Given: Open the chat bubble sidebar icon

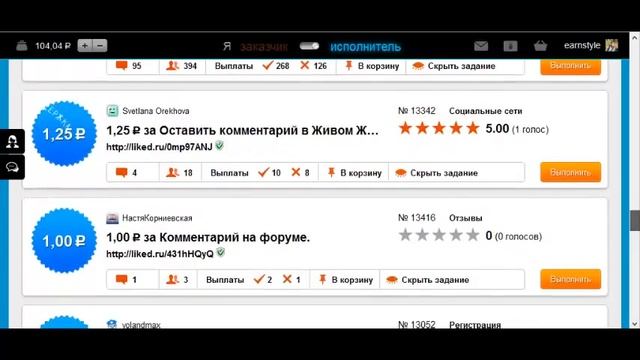Looking at the screenshot, I should (x=12, y=167).
